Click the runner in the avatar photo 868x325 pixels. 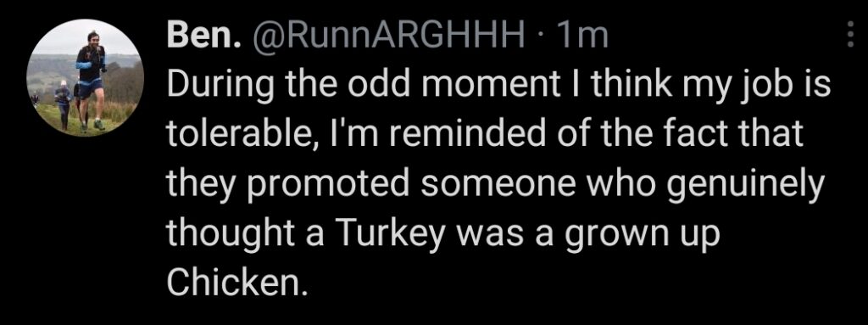coord(91,79)
